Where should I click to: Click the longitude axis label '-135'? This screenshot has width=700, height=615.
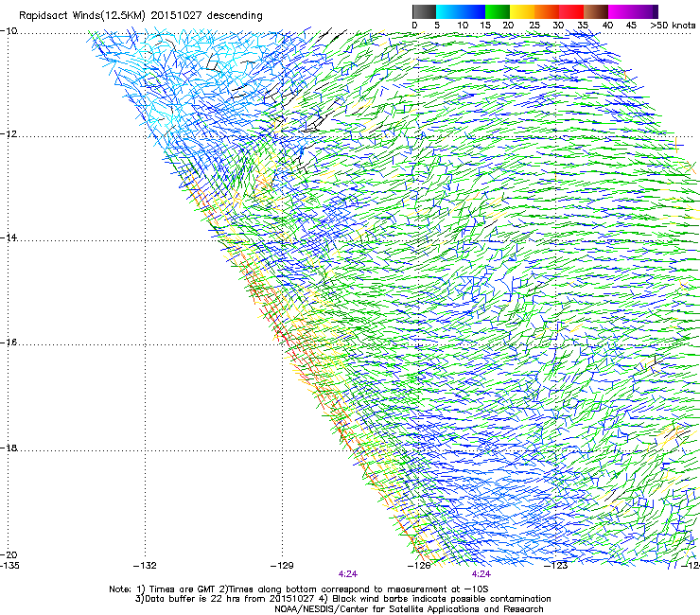(x=9, y=566)
